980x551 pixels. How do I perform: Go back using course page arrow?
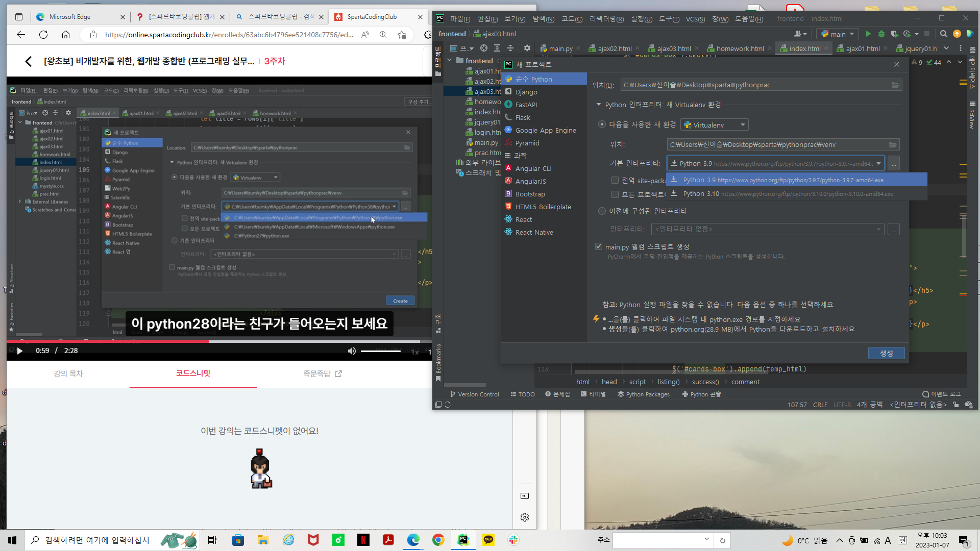[29, 61]
